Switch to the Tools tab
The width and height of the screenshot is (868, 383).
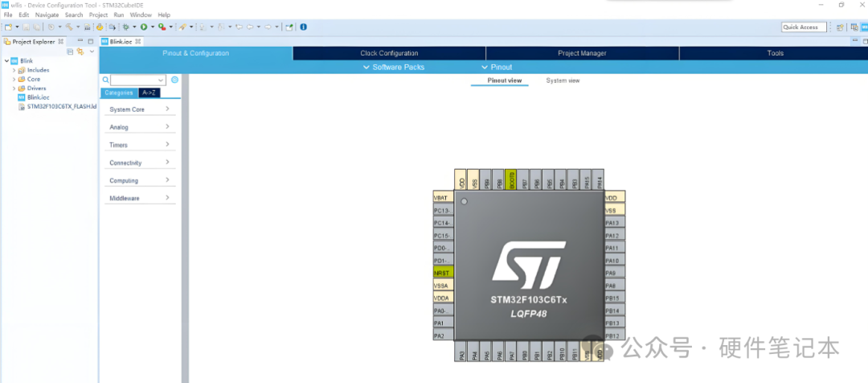click(775, 53)
